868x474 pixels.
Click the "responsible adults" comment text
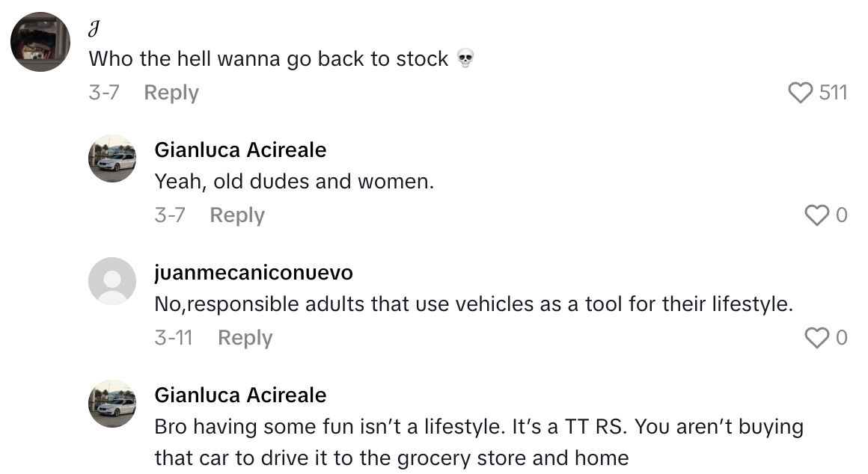[473, 305]
